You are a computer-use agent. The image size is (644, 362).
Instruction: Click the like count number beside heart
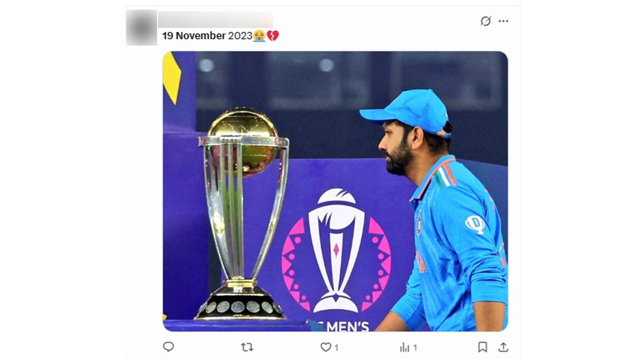[336, 348]
